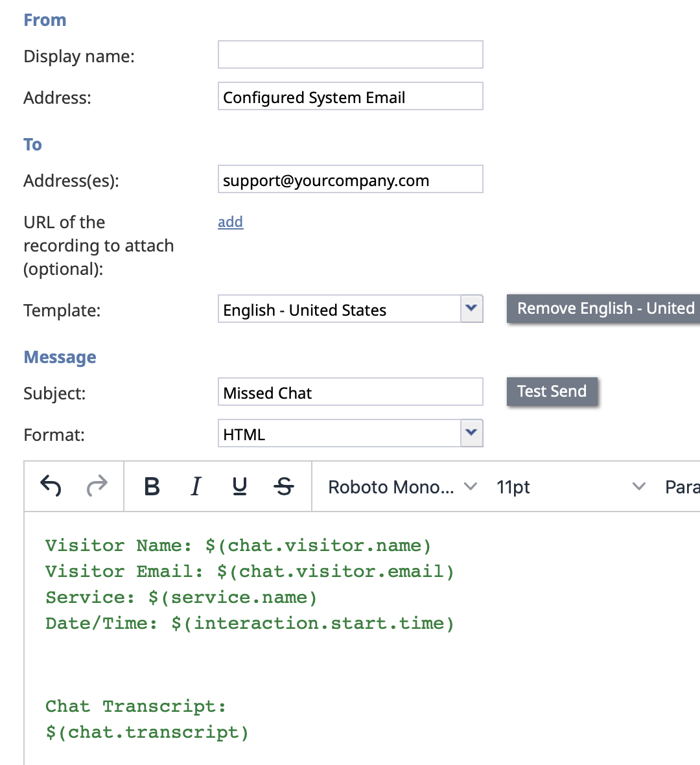This screenshot has width=700, height=765.
Task: Click the Visitor Name line in message body
Action: point(237,545)
